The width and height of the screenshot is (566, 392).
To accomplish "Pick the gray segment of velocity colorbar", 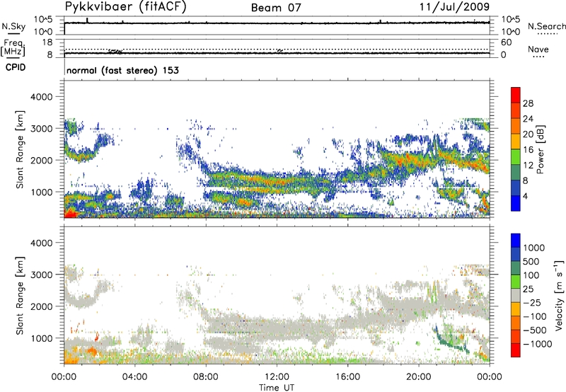I will [x=516, y=295].
